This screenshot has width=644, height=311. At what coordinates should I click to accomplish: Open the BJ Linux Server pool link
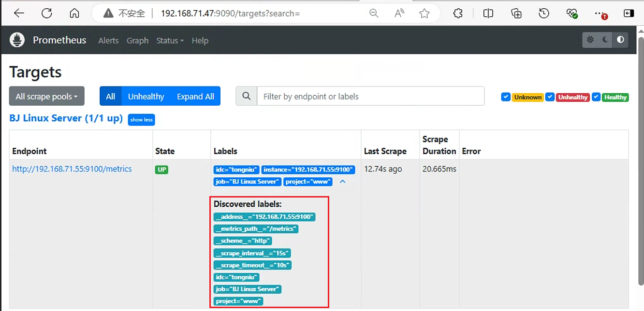click(x=66, y=118)
